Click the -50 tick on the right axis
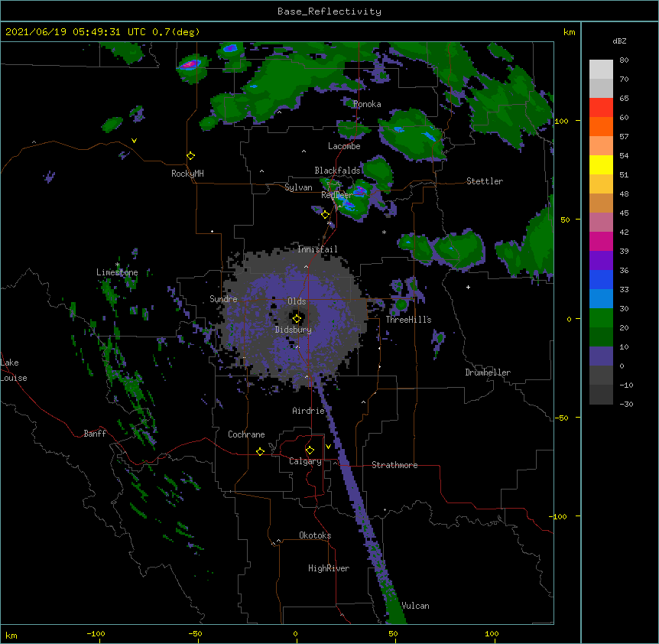Viewport: 659px width, 644px height. (561, 418)
